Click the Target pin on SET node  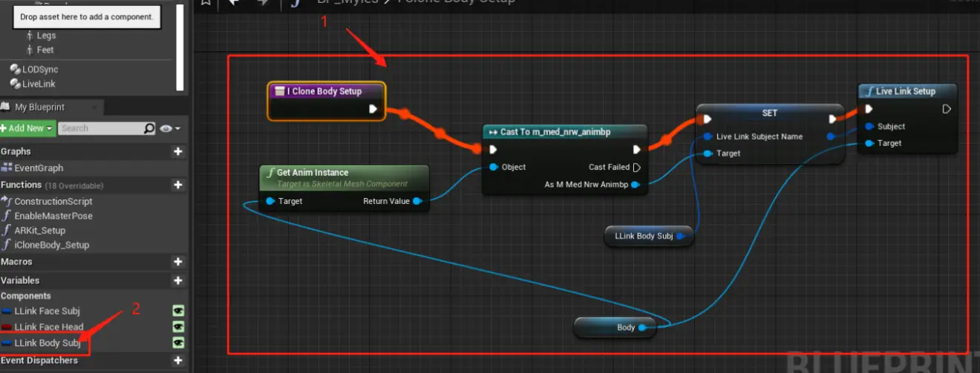(708, 154)
